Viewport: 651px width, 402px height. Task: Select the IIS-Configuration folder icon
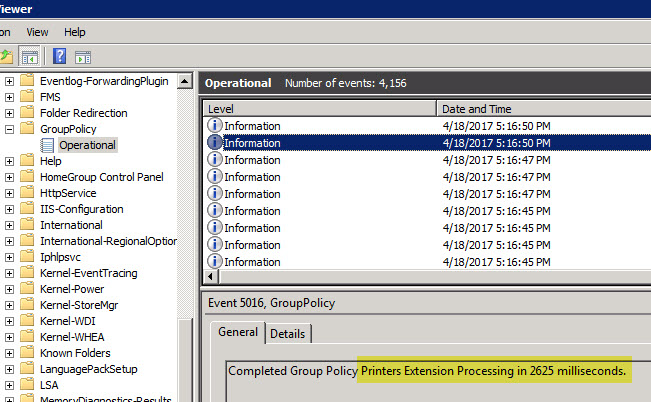(x=27, y=208)
